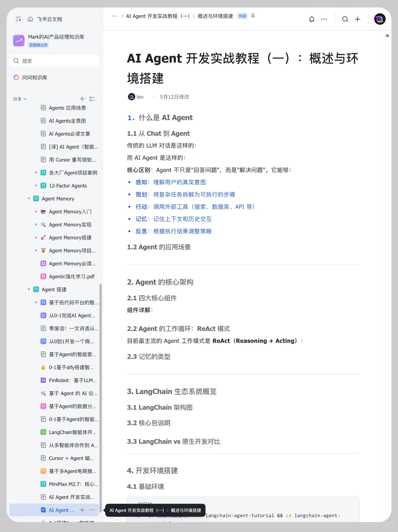This screenshot has height=532, width=398.
Task: Click heading 3. LangChain 生态系统概览
Action: [172, 392]
